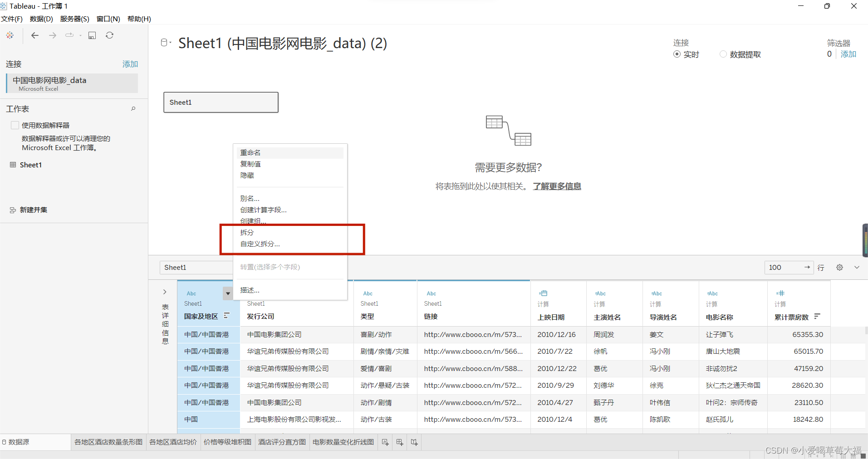The height and width of the screenshot is (459, 868).
Task: Select the Sheet1 table box on canvas
Action: coord(221,103)
